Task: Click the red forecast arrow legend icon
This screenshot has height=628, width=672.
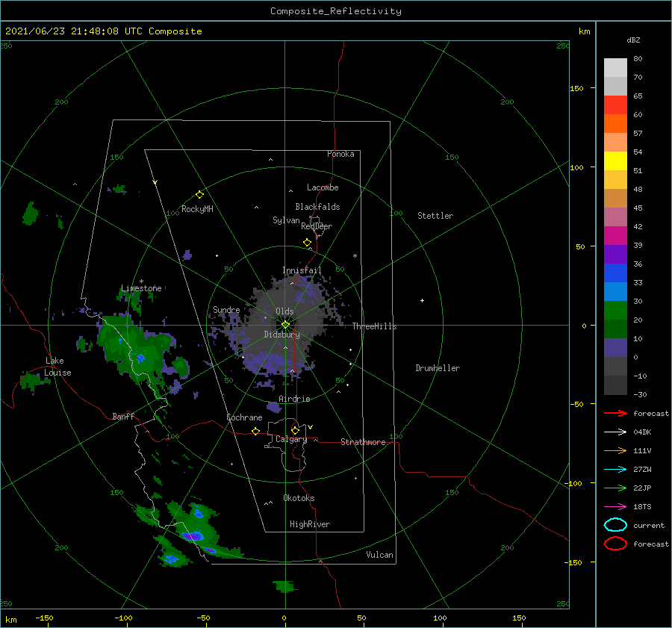Action: (615, 413)
